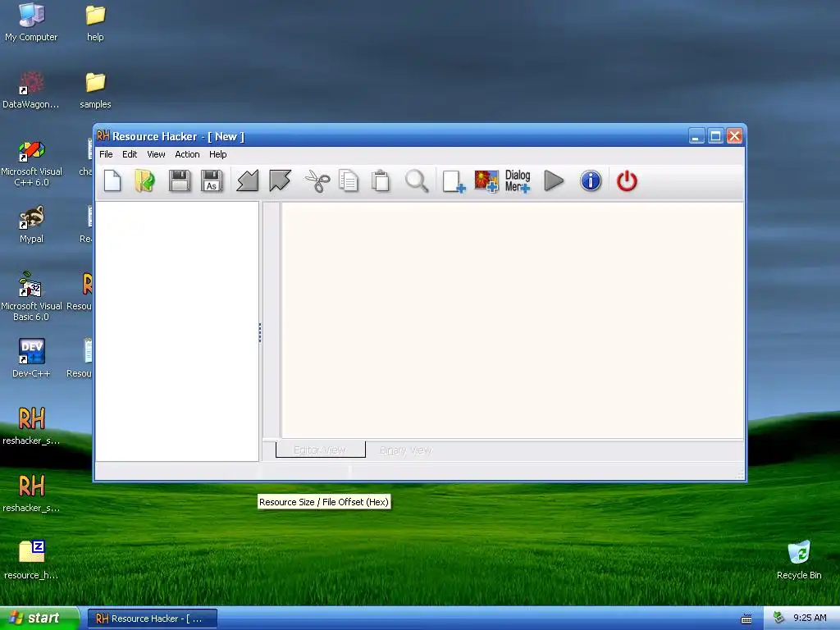Image resolution: width=840 pixels, height=630 pixels.
Task: Select the DataWagon desktop shortcut
Action: [x=31, y=90]
